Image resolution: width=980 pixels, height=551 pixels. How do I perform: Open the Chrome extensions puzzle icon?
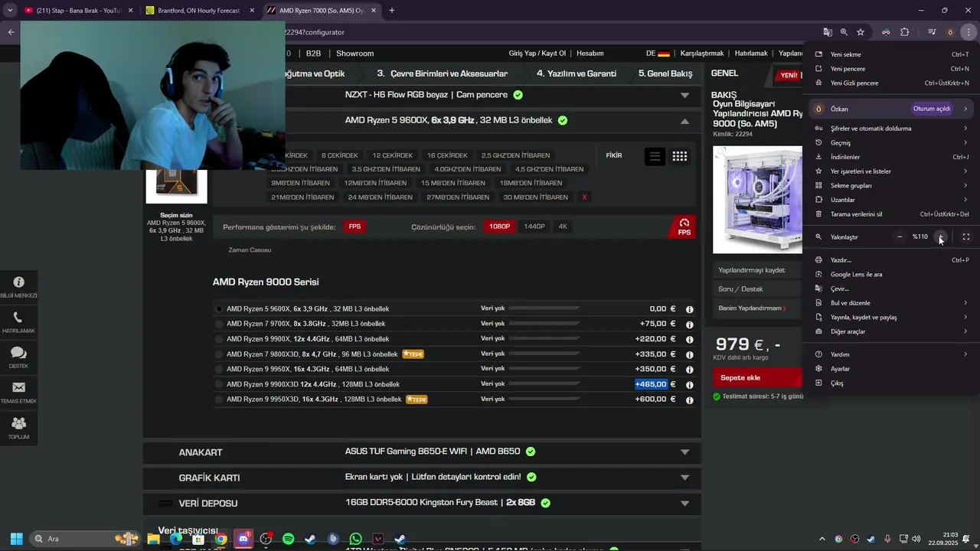[x=905, y=32]
